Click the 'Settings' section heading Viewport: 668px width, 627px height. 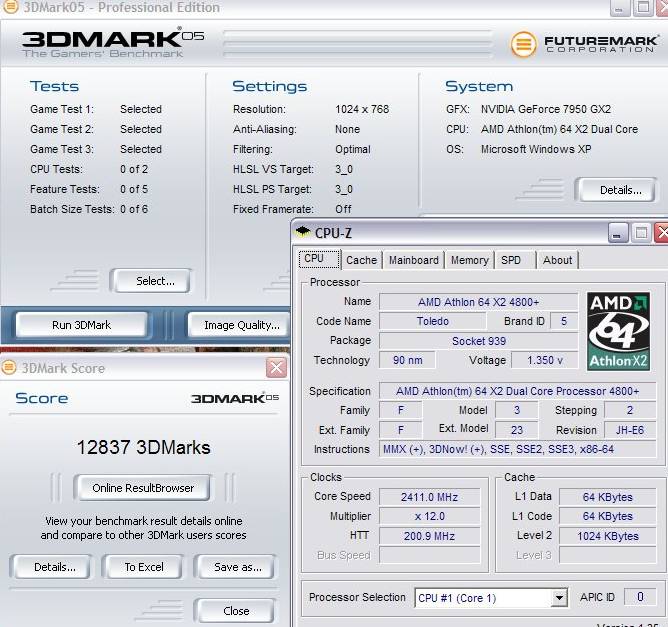(x=270, y=86)
